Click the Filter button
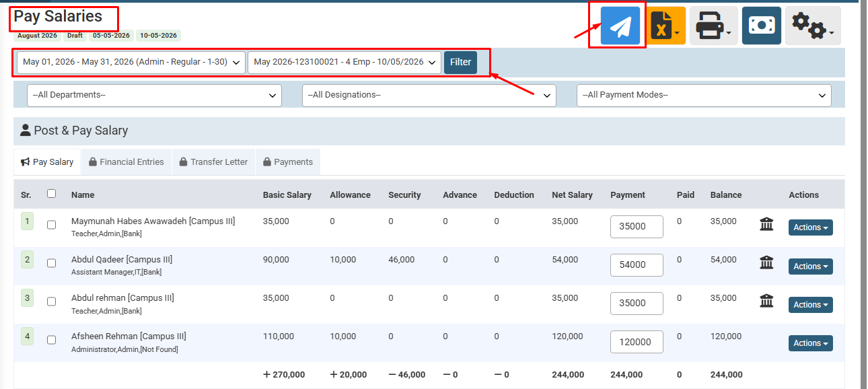The height and width of the screenshot is (389, 868). 460,62
